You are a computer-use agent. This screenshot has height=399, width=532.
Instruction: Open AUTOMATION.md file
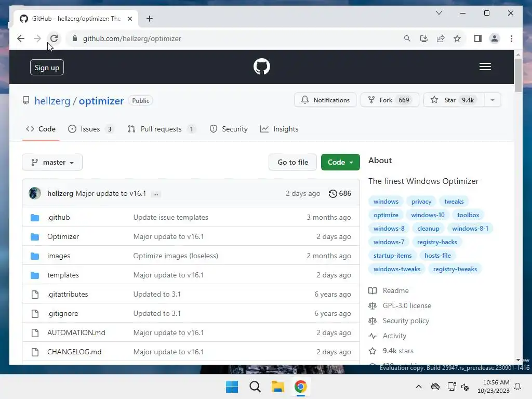pos(76,332)
